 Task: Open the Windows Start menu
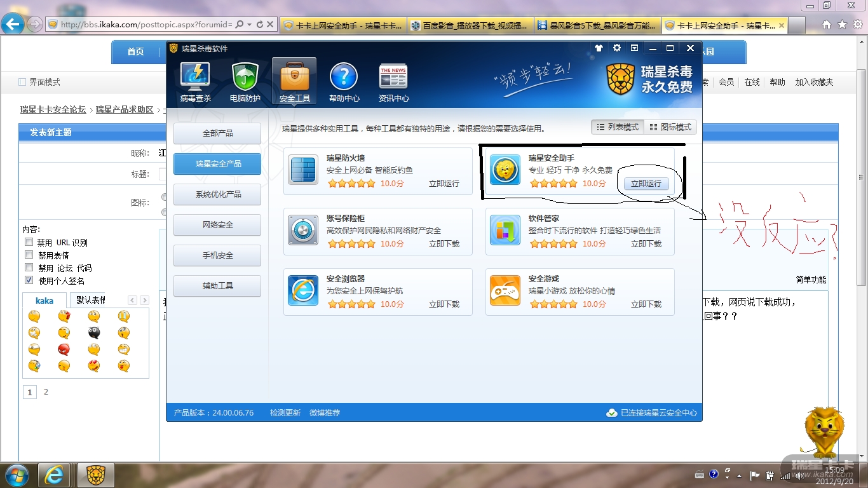tap(17, 475)
